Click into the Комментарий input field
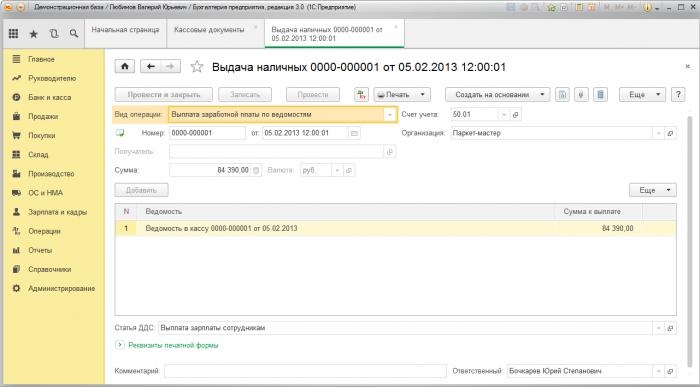This screenshot has width=700, height=387. tap(305, 371)
